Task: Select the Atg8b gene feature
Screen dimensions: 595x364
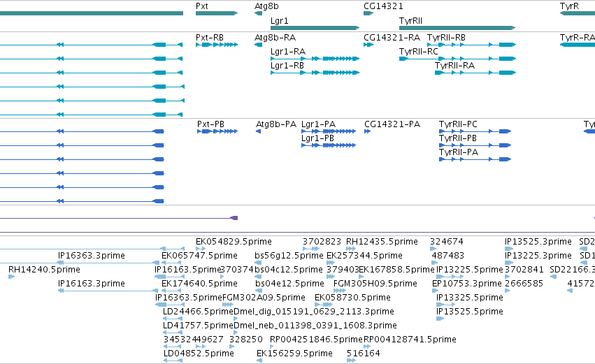Action: pos(259,13)
